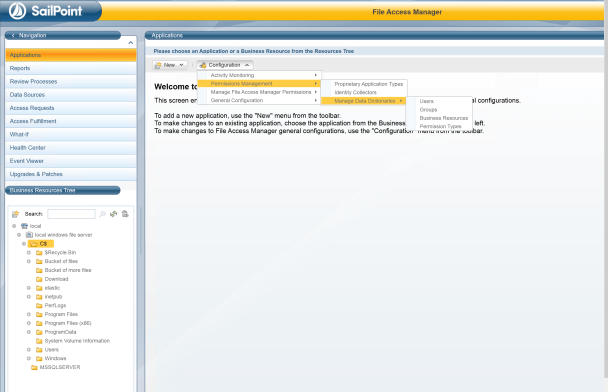Click the New toolbar star icon
This screenshot has width=608, height=392.
tap(158, 65)
